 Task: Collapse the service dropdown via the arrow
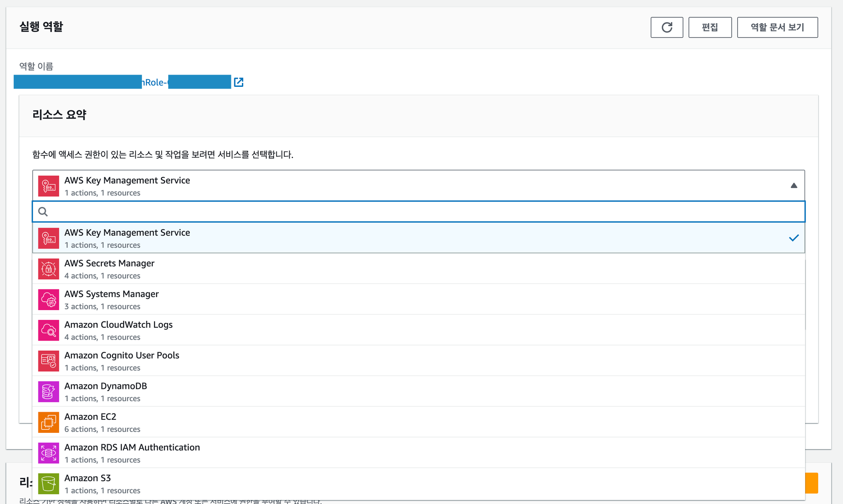tap(794, 185)
